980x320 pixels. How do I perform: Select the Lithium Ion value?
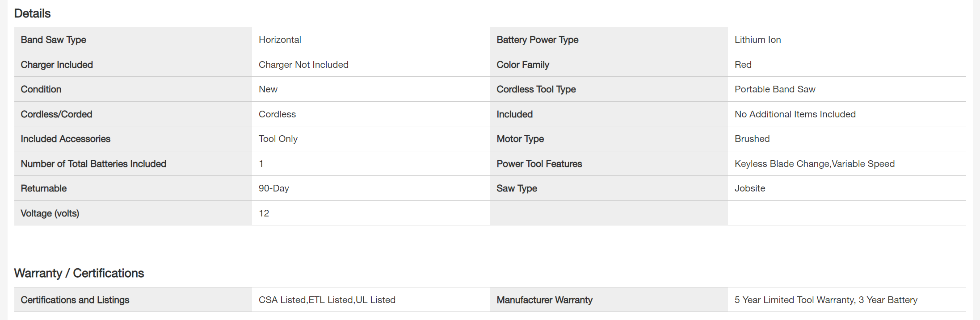757,40
